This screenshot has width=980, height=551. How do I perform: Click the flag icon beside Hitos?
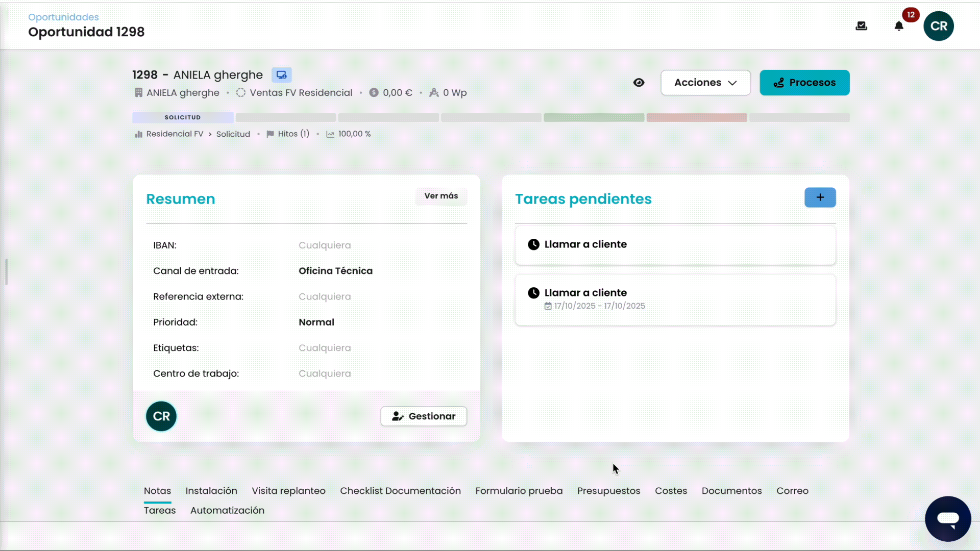point(270,134)
